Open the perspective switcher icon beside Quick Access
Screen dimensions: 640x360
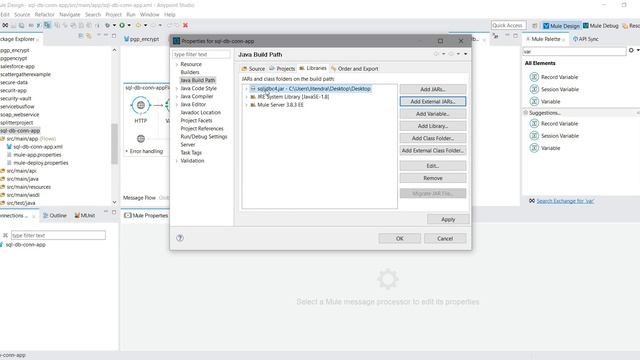(x=535, y=26)
